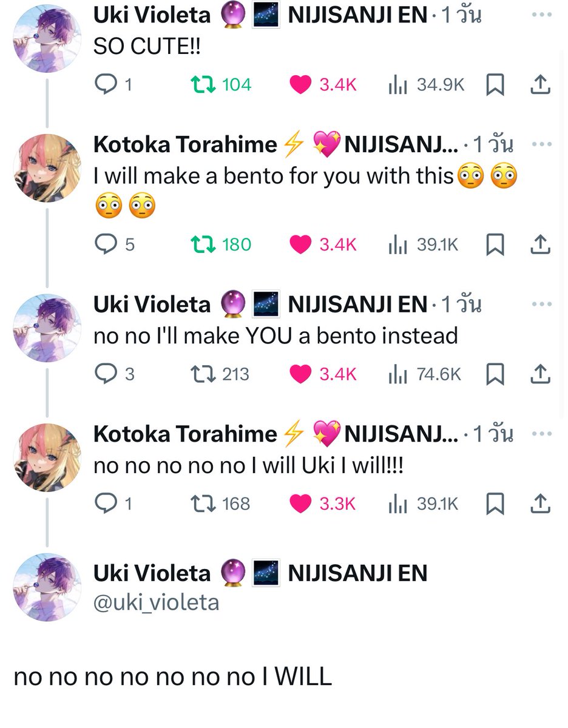
Task: Share the tweet with 74.6K views
Action: (x=539, y=374)
